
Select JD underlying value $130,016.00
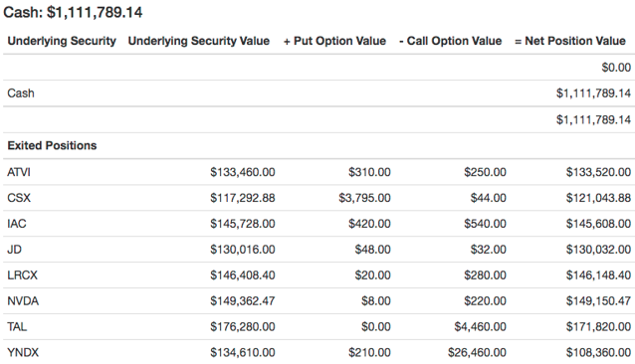243,250
